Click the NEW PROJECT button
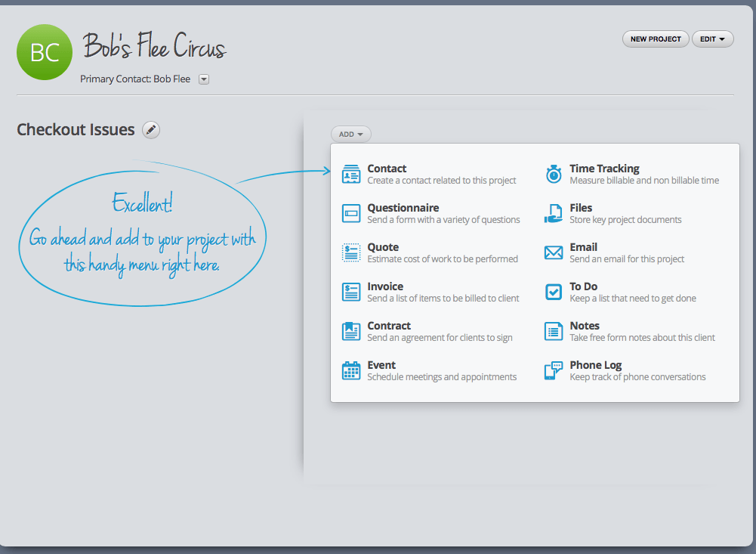This screenshot has height=554, width=756. tap(656, 39)
